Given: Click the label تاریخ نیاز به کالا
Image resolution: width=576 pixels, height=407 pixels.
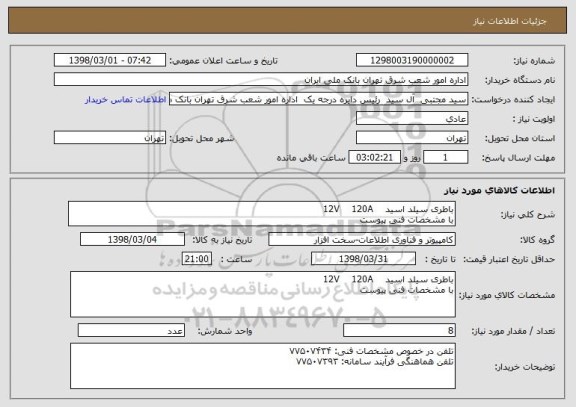Looking at the screenshot, I should (222, 240).
